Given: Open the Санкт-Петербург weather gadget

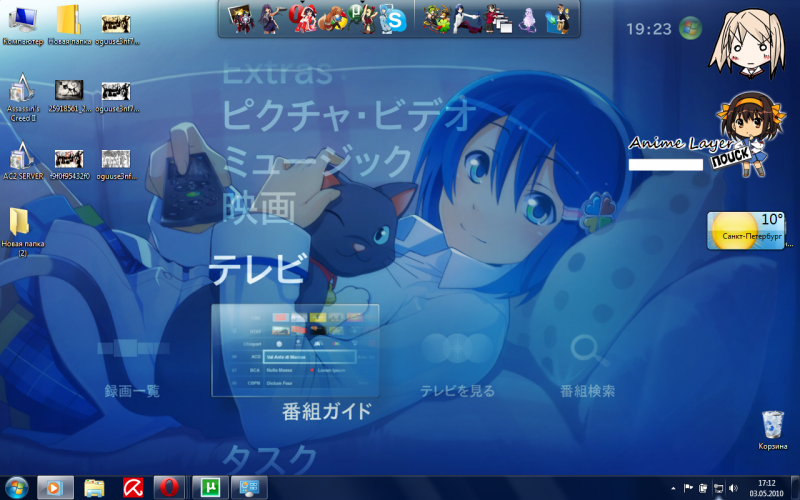Looking at the screenshot, I should (745, 231).
